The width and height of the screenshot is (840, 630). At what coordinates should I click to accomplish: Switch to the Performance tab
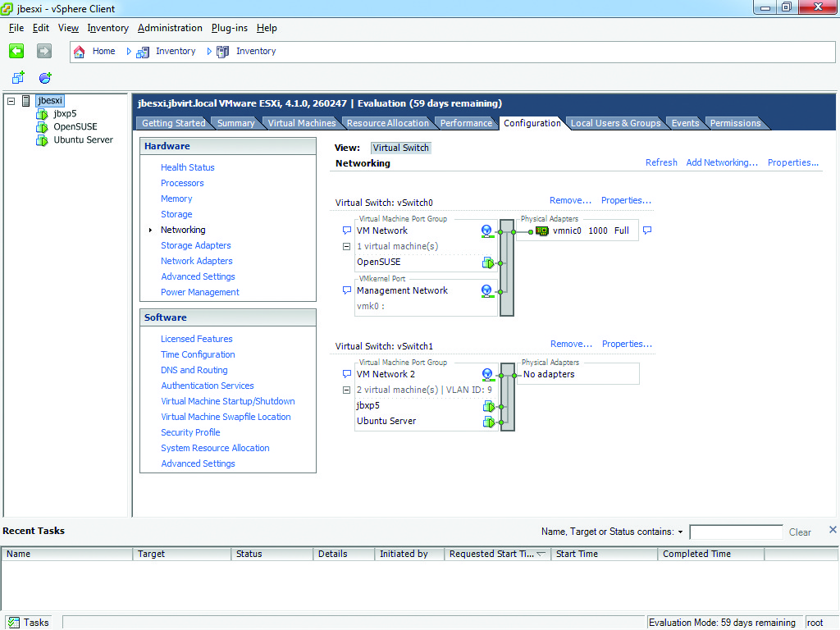[x=466, y=123]
